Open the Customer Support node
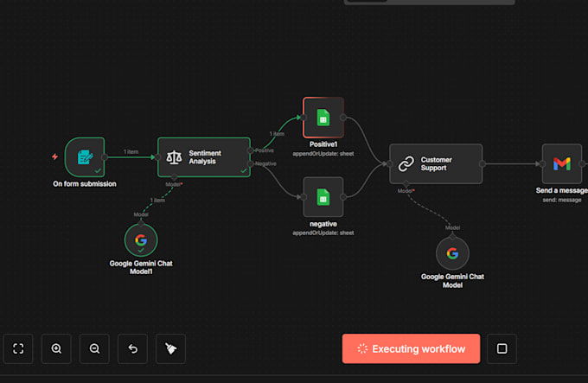588x383 pixels. pos(436,163)
